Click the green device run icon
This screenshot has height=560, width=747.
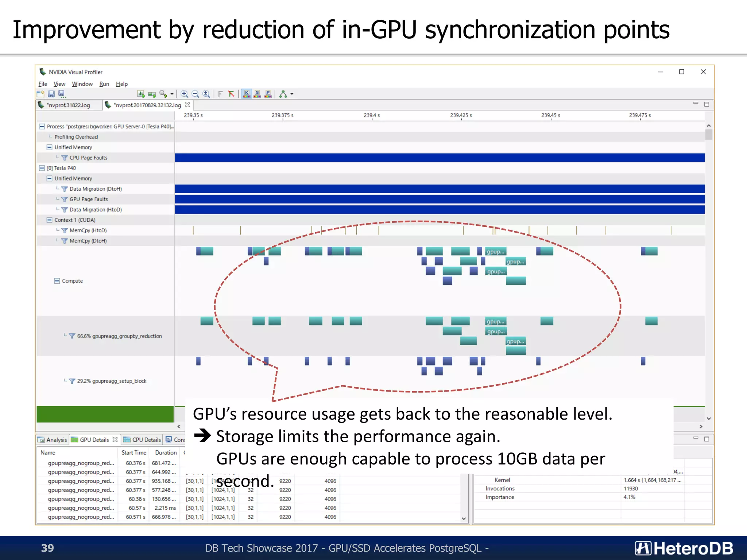pyautogui.click(x=152, y=94)
